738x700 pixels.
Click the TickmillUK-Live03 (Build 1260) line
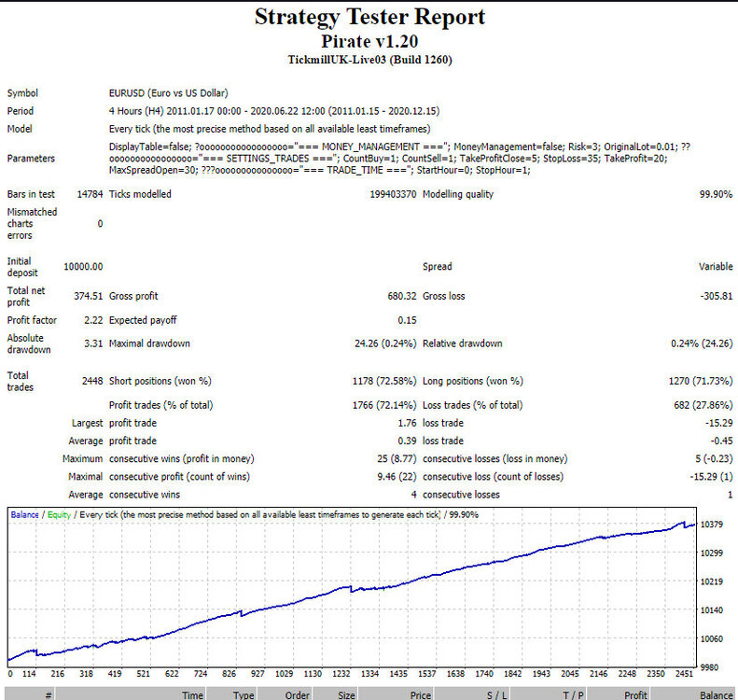click(370, 60)
